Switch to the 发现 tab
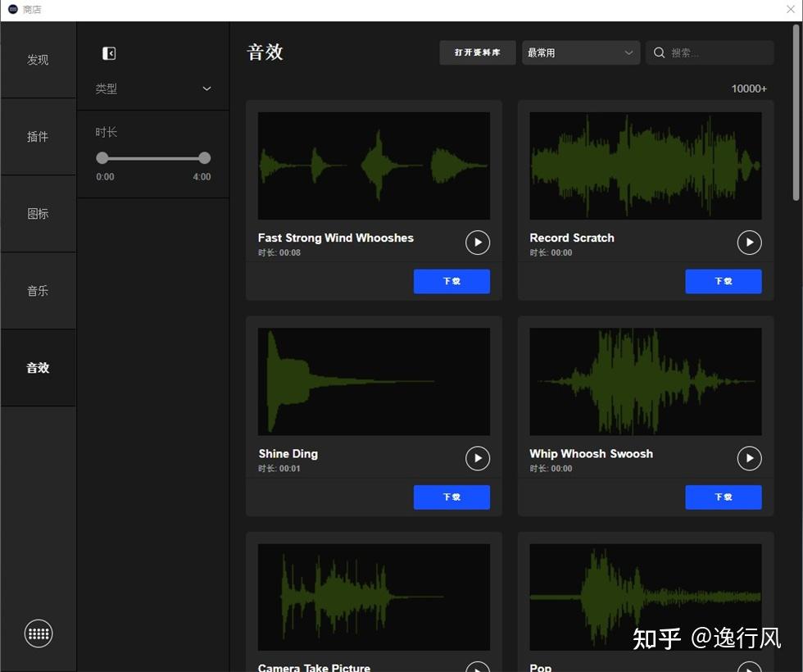Screen dimensions: 803x672 coord(39,60)
